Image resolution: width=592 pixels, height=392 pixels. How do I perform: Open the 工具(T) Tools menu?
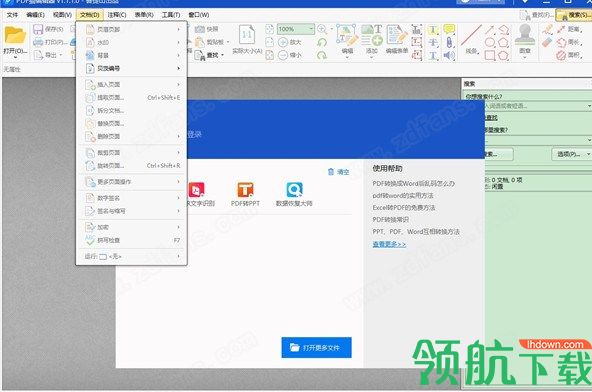[x=171, y=15]
